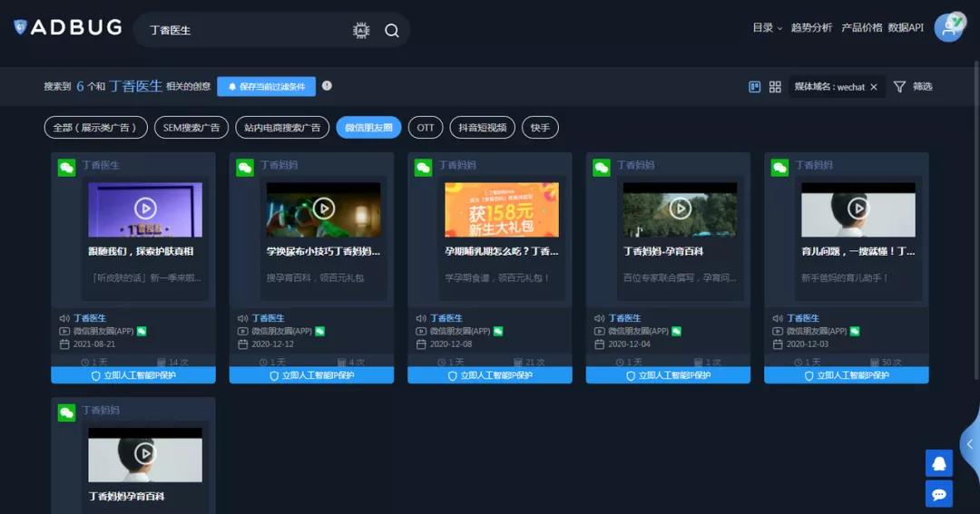The image size is (980, 514).
Task: Click the AI chip icon in search bar
Action: click(361, 30)
